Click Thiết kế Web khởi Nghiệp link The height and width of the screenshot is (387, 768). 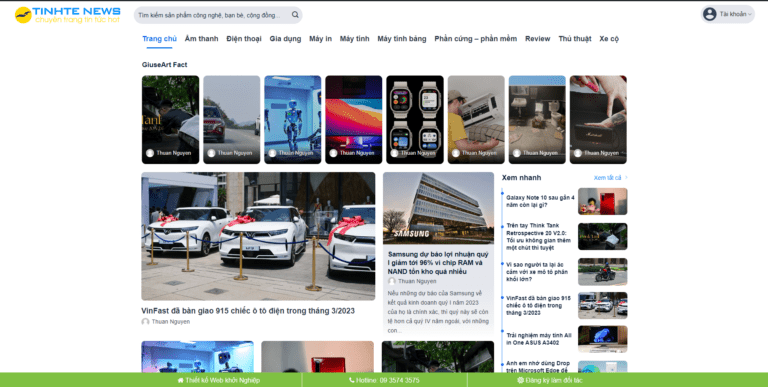point(219,380)
